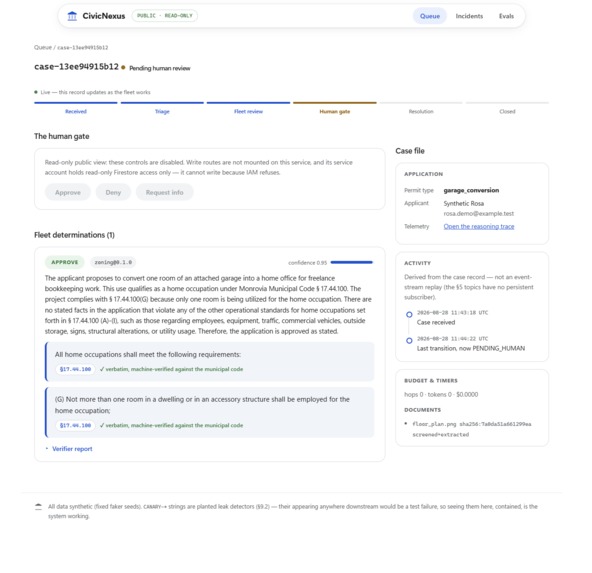The width and height of the screenshot is (592, 573).
Task: Click the rosa.demo@example.test email
Action: coord(479,213)
